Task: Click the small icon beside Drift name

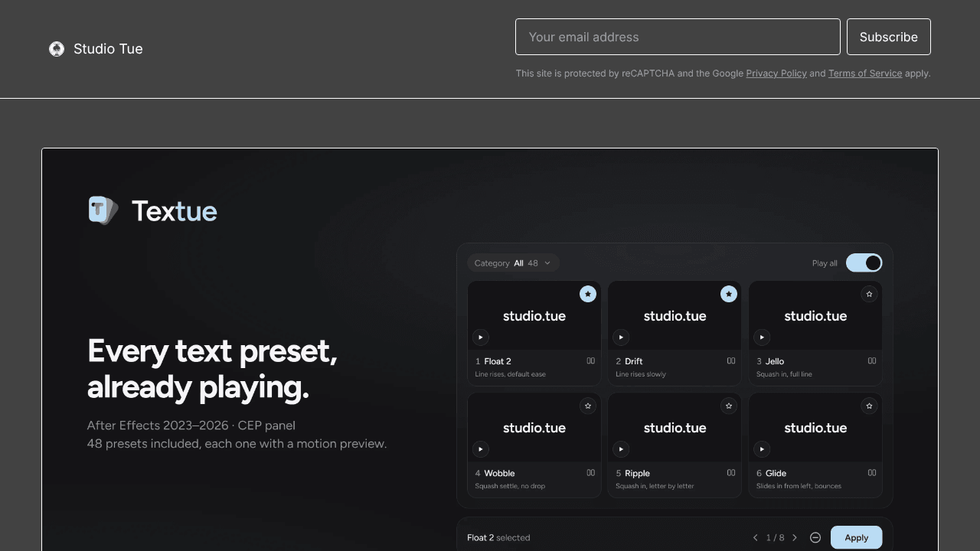Action: [731, 361]
